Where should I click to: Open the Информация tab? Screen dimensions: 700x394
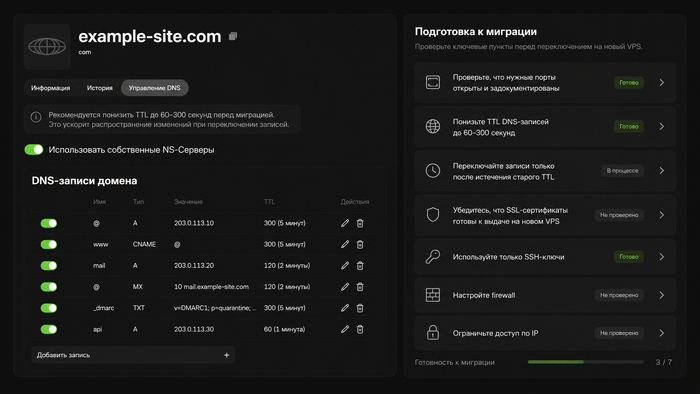(50, 88)
